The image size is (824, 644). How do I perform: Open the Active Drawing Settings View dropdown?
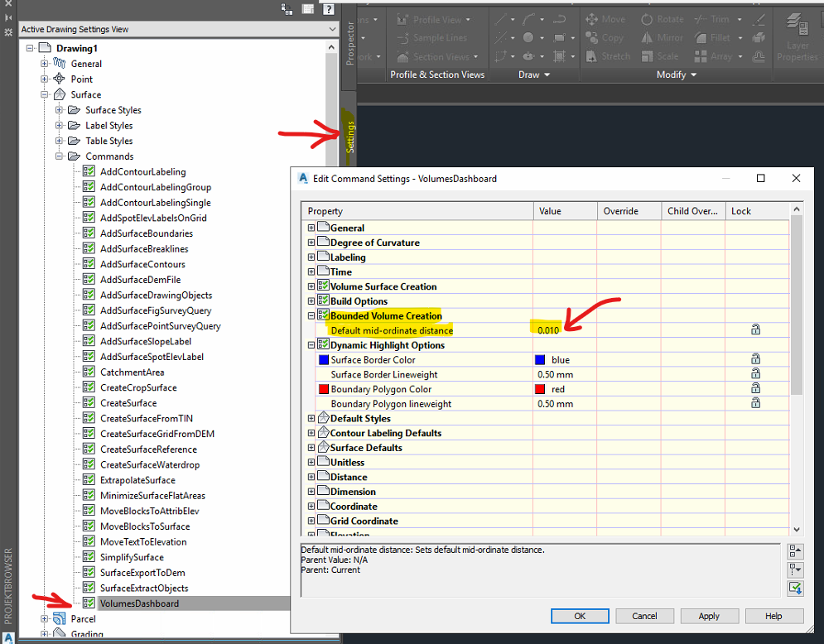click(332, 29)
